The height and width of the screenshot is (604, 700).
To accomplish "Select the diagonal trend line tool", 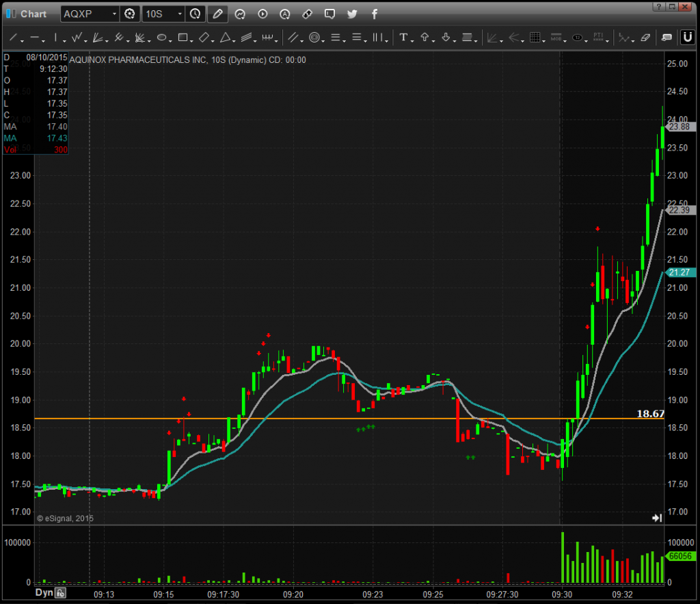I will (13, 38).
